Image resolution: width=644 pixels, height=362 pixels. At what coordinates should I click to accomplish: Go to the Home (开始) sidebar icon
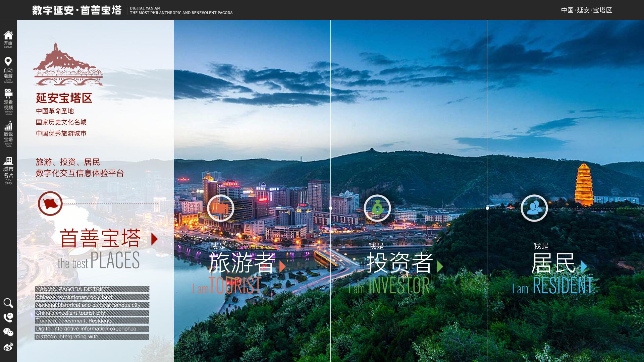click(x=8, y=40)
